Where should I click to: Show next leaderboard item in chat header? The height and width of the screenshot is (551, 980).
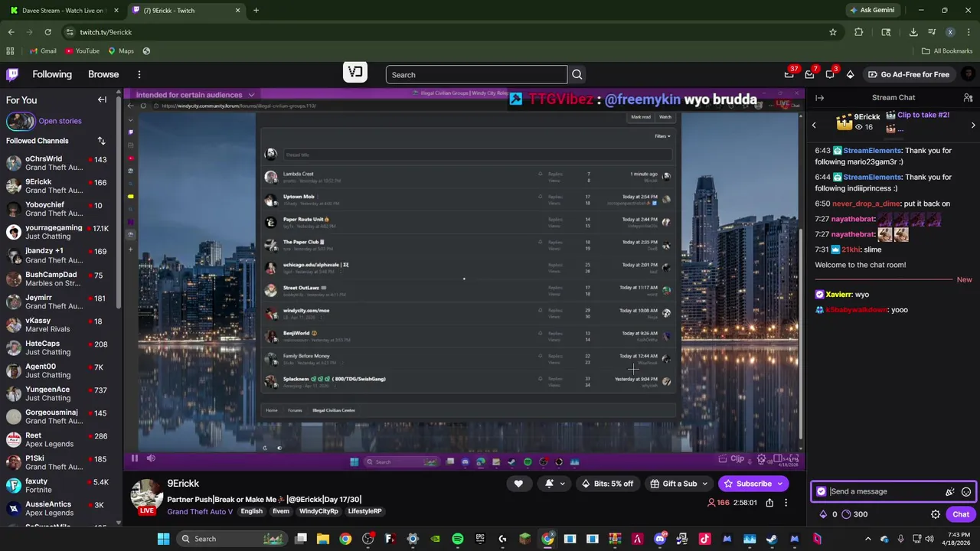tap(973, 125)
